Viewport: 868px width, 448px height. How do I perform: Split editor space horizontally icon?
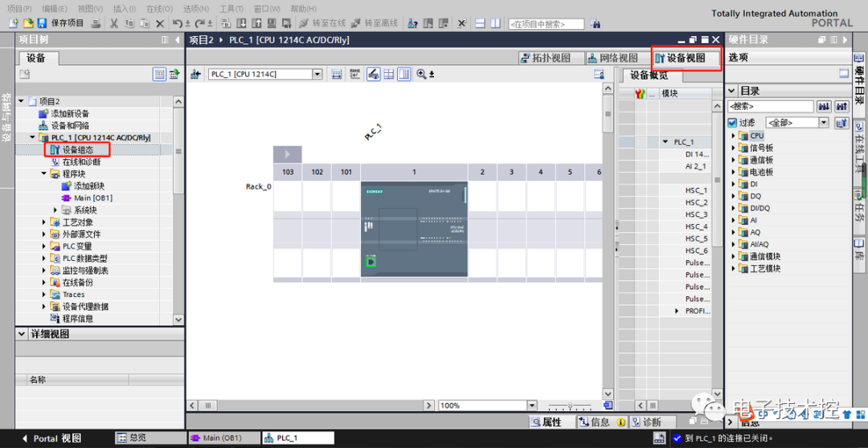(x=481, y=23)
